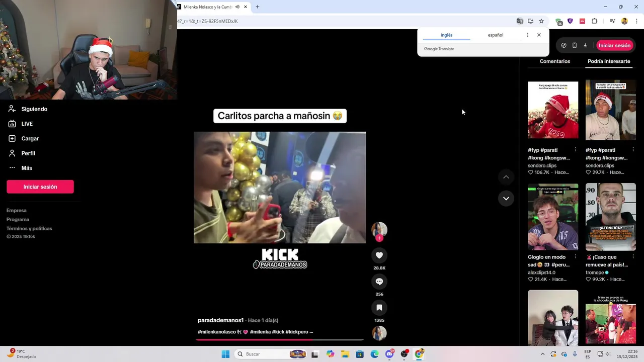Open the Programa footer link
Viewport: 644px width, 362px height.
coord(18,220)
